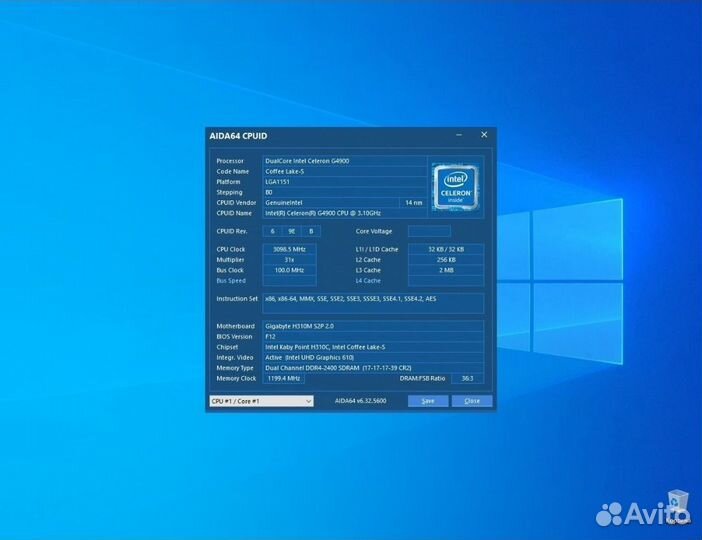Click the AIDA64 CPUID window title

click(x=238, y=136)
